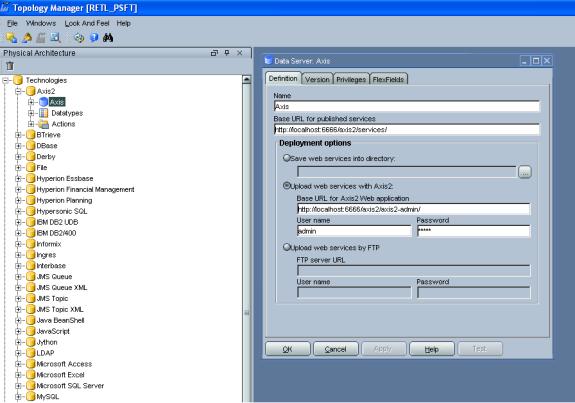Switch to the FlexFields tab
Screen dimensions: 575x403
[x=388, y=79]
